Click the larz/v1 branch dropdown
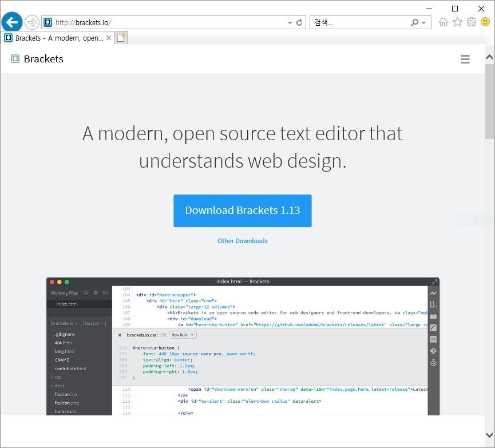Viewport: 495px width, 448px height. tap(94, 323)
